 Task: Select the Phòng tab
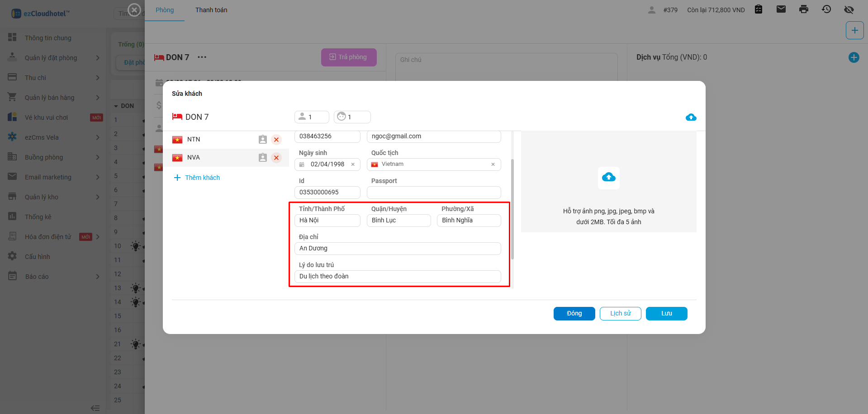click(x=165, y=10)
